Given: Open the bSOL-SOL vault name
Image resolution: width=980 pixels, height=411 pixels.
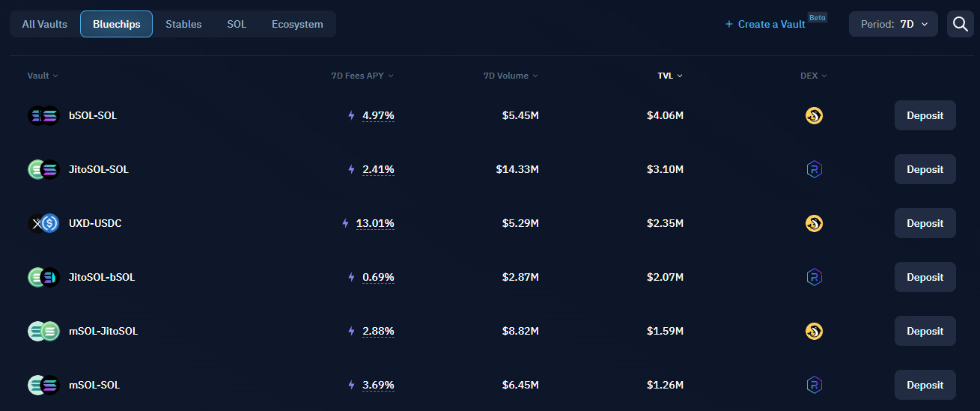Looking at the screenshot, I should 93,116.
